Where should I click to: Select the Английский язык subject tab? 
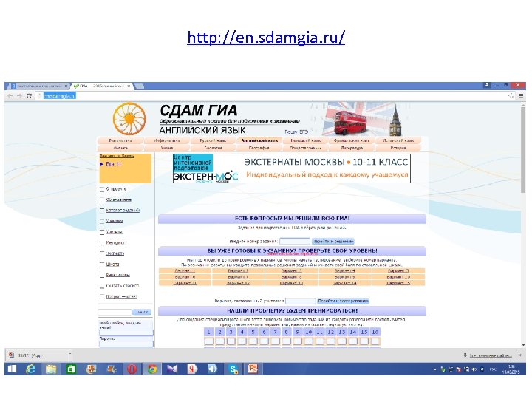tap(259, 140)
